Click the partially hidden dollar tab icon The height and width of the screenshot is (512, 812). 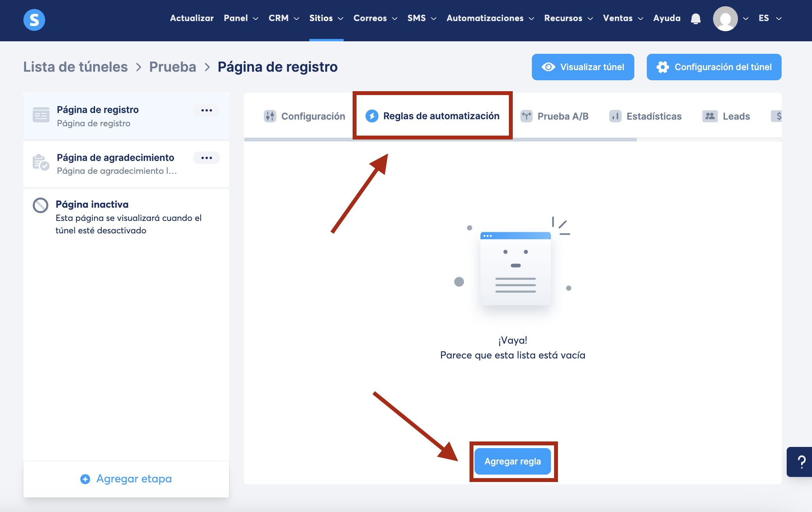[778, 116]
